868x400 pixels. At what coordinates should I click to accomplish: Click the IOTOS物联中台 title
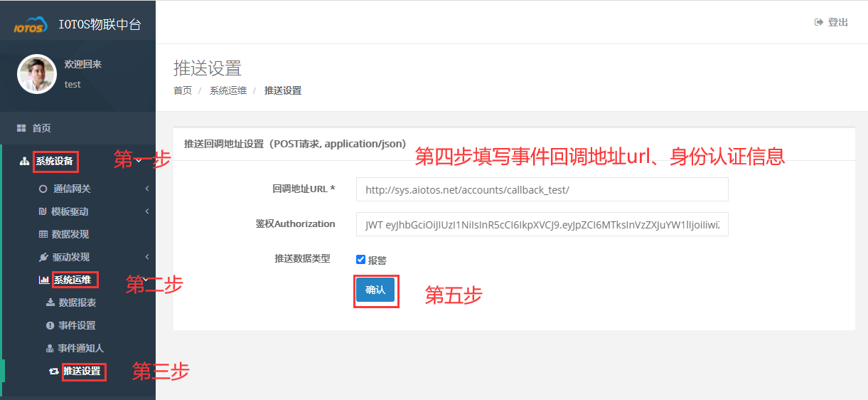point(100,25)
